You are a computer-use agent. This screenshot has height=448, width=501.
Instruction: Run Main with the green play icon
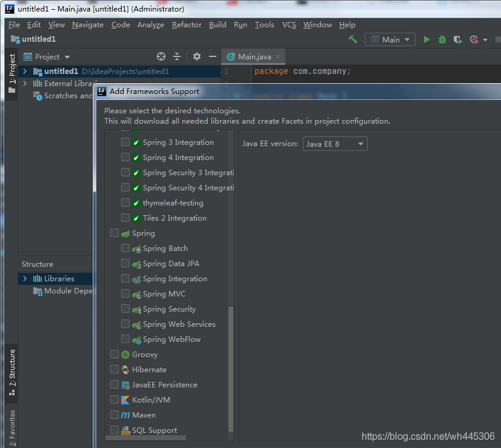(x=426, y=39)
